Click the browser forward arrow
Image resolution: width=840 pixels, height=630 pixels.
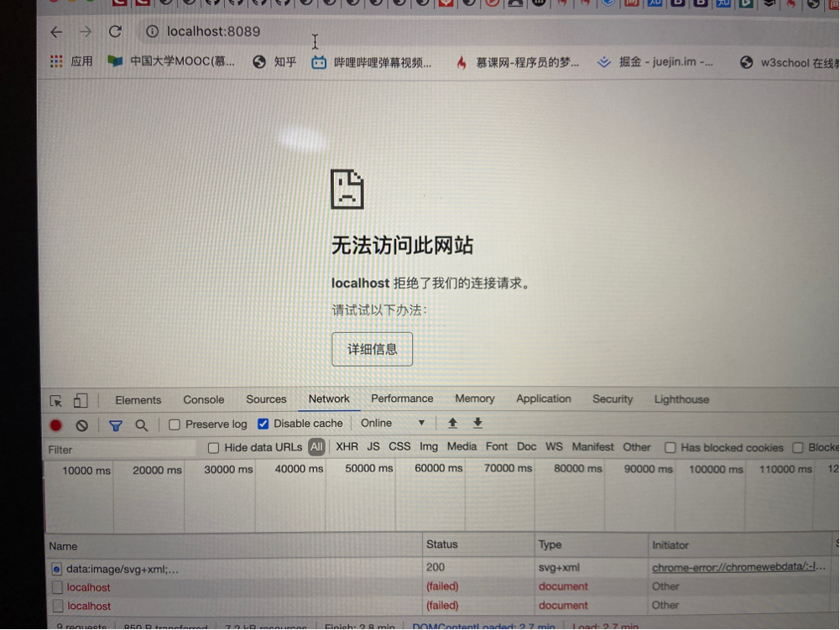86,32
